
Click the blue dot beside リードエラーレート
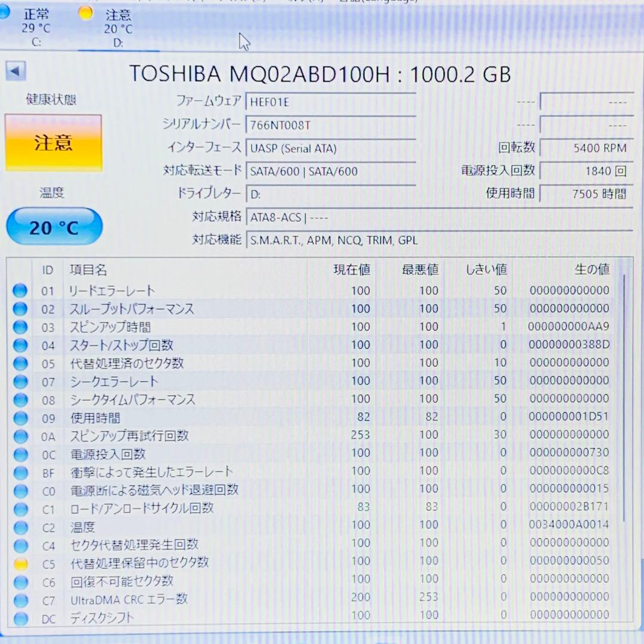[x=20, y=290]
